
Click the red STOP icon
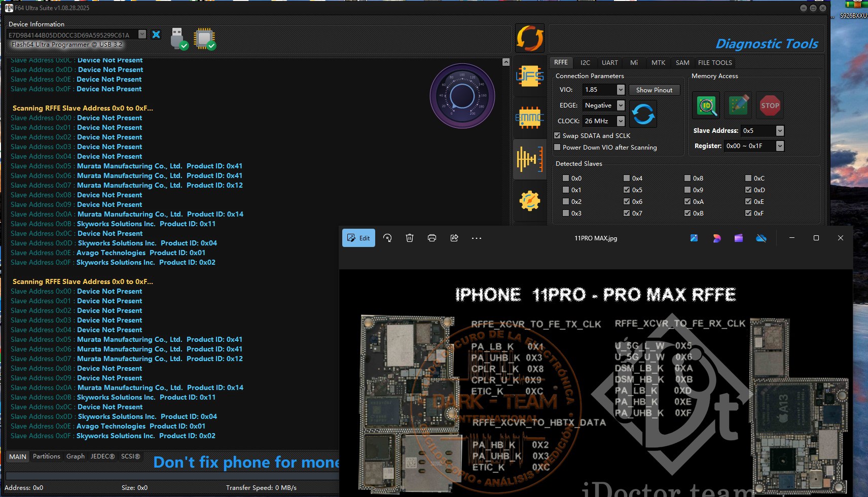point(770,105)
